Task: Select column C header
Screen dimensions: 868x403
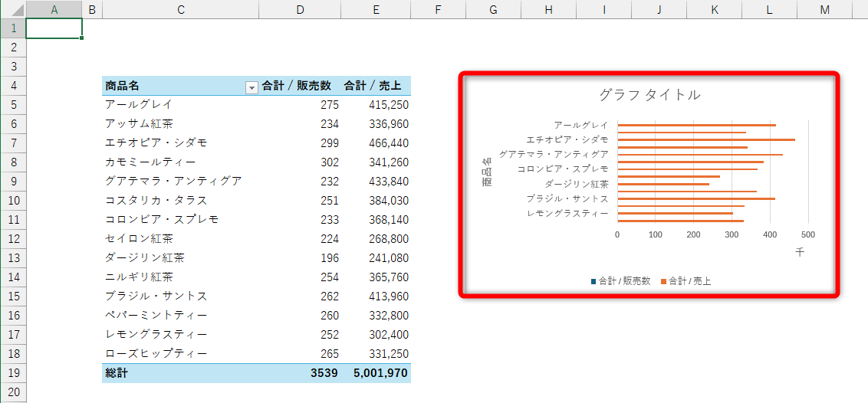Action: point(181,9)
